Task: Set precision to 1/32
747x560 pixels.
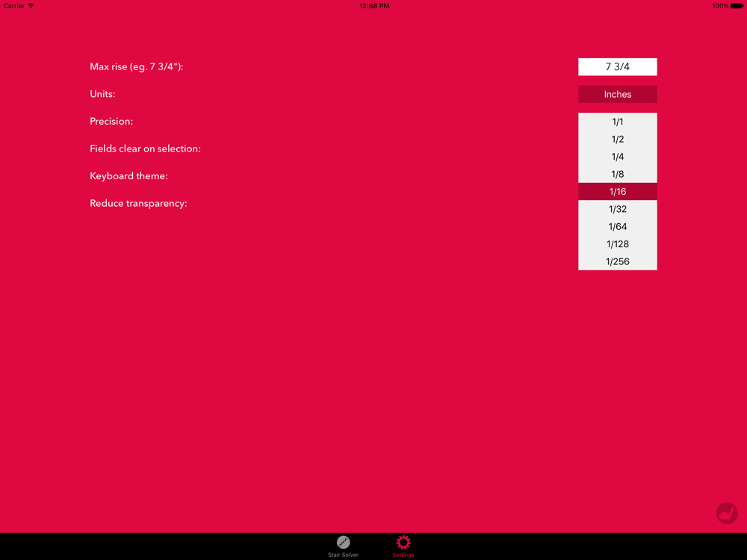Action: tap(618, 209)
